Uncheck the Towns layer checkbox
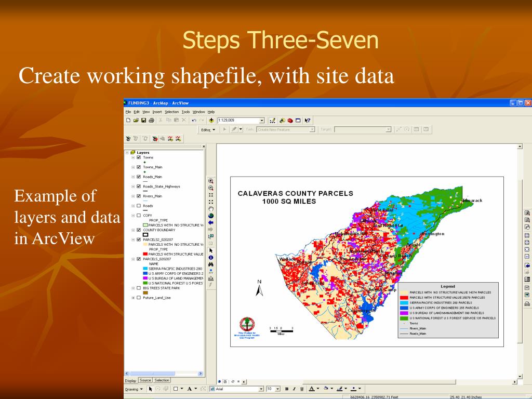This screenshot has height=399, width=532. (138, 157)
